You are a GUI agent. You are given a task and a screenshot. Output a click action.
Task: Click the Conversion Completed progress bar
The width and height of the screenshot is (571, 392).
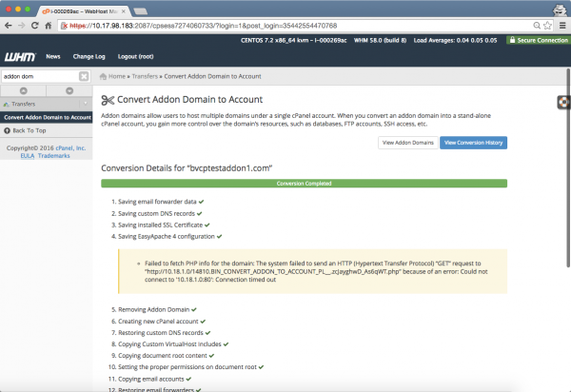(305, 184)
